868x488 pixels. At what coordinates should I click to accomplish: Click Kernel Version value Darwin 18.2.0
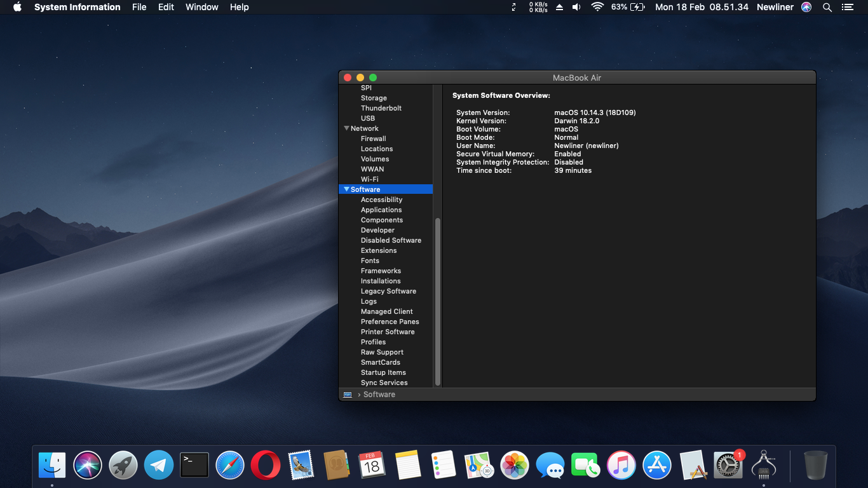[x=576, y=121]
